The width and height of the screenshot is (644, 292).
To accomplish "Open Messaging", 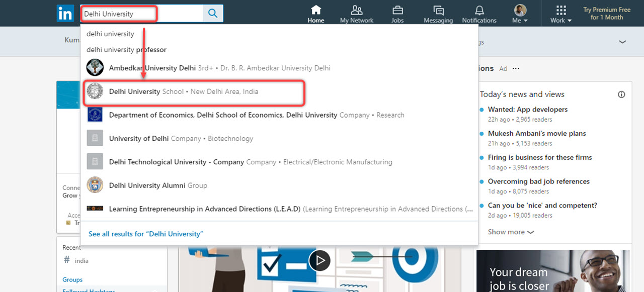I will click(438, 14).
